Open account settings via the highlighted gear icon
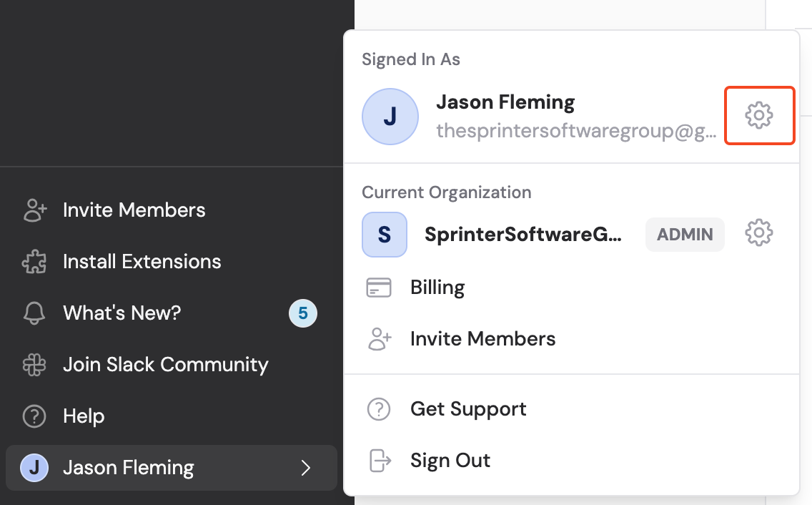This screenshot has height=505, width=812. [759, 115]
